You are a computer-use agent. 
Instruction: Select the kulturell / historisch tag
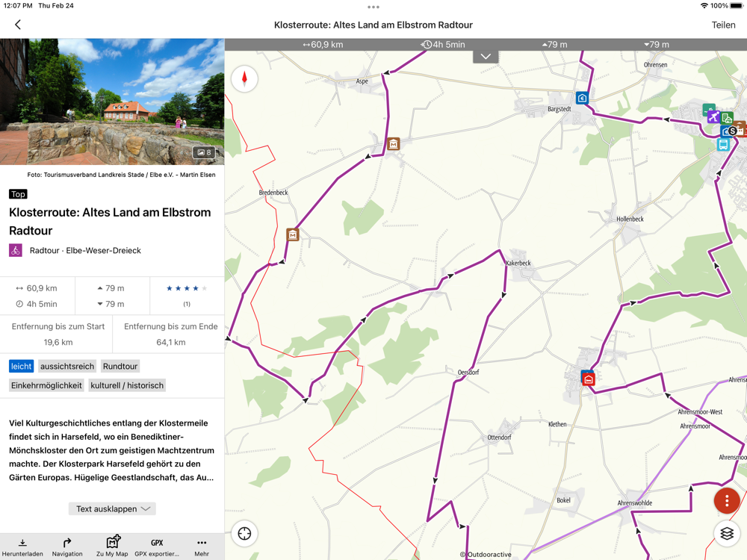pos(127,385)
